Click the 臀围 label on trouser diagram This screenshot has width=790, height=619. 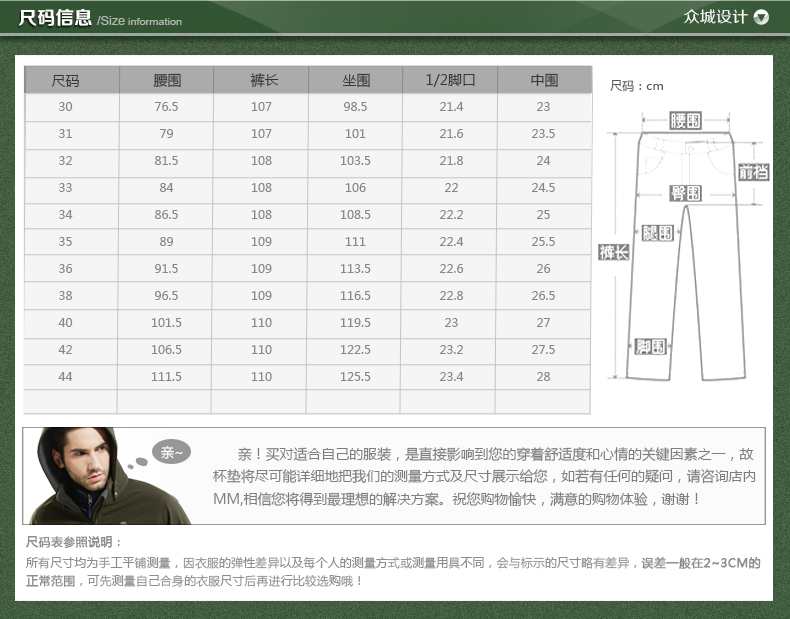pyautogui.click(x=685, y=193)
